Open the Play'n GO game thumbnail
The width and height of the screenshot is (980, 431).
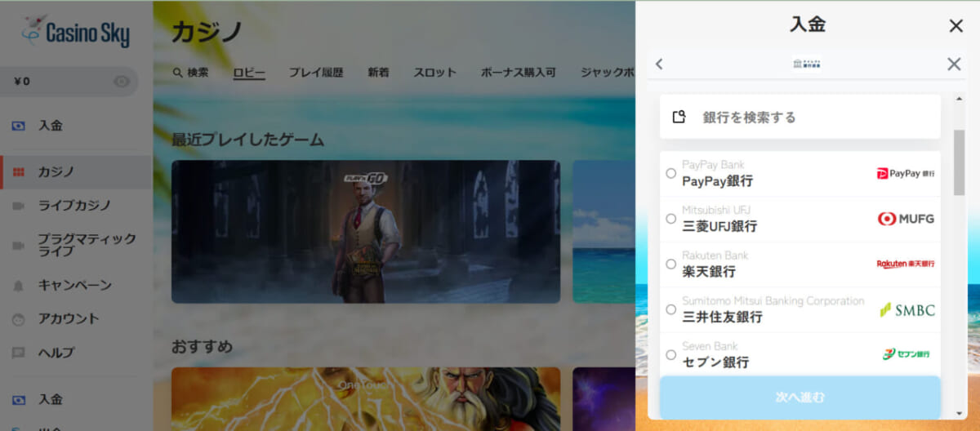point(366,232)
